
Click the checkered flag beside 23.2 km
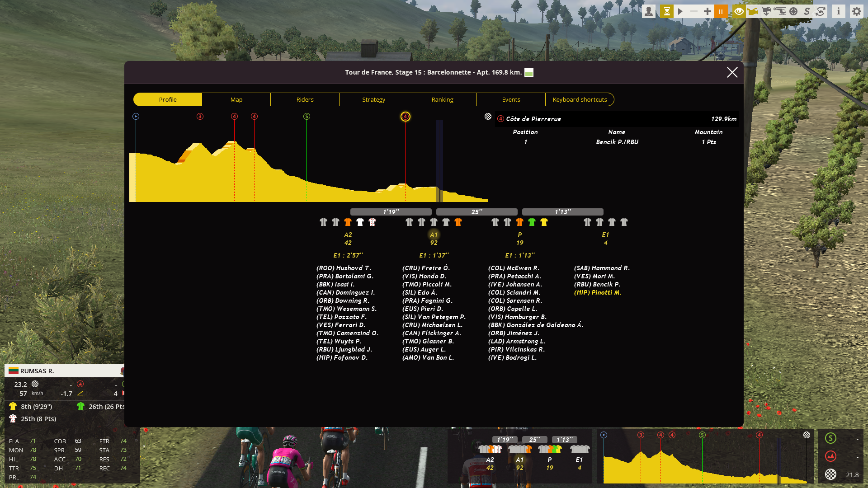tap(35, 384)
